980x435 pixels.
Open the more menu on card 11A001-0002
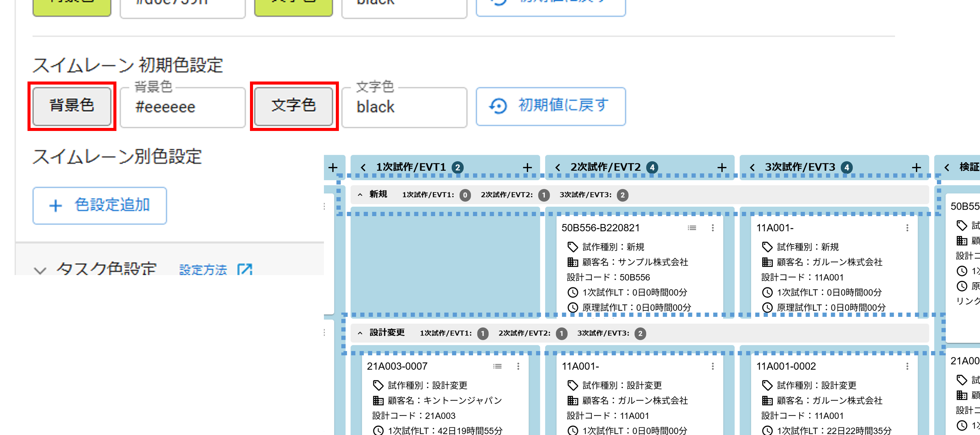coord(907,366)
